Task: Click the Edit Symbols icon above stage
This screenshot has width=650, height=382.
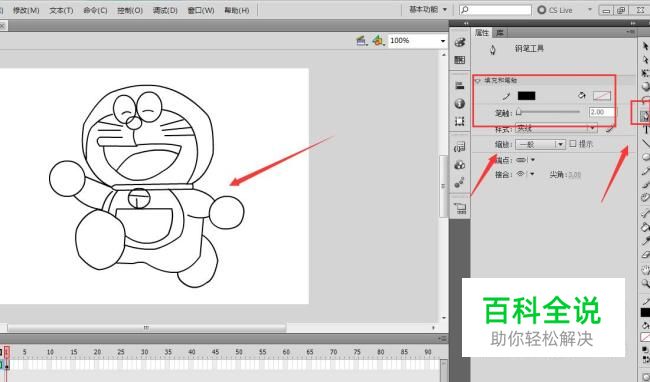Action: 378,41
